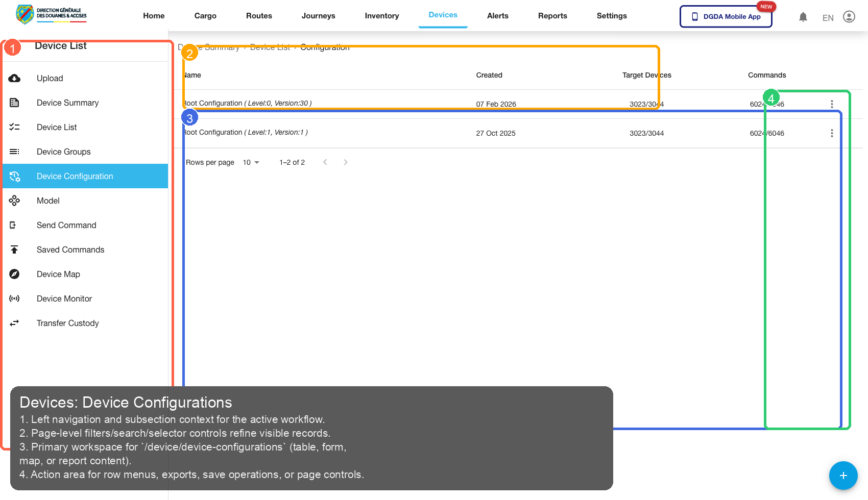Screen dimensions: 868x500
Task: Click the Transfer Custody arrows icon
Action: (x=14, y=323)
